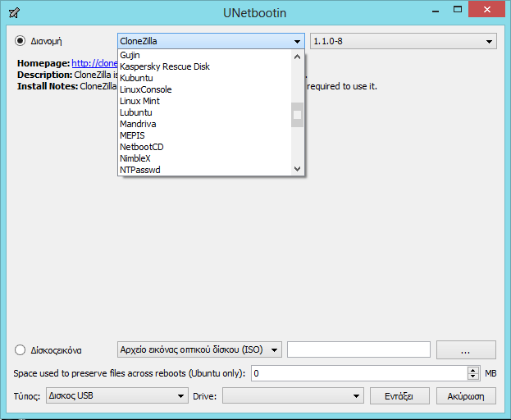Open the CloneZilla homepage link

[94, 63]
